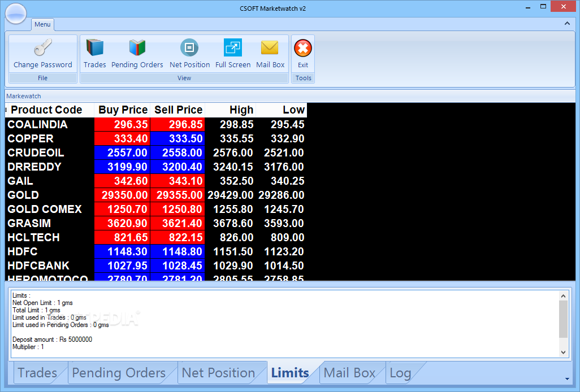Open the Mail Box envelope icon
The width and height of the screenshot is (580, 392).
coord(270,48)
